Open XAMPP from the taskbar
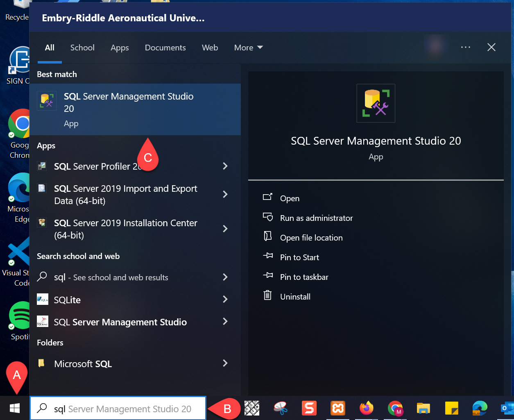 pyautogui.click(x=338, y=408)
